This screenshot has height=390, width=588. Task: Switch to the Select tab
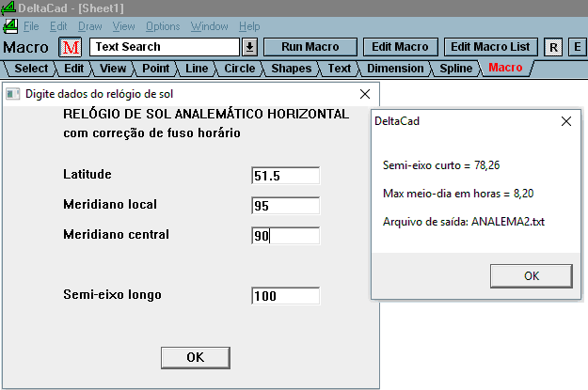tap(31, 69)
